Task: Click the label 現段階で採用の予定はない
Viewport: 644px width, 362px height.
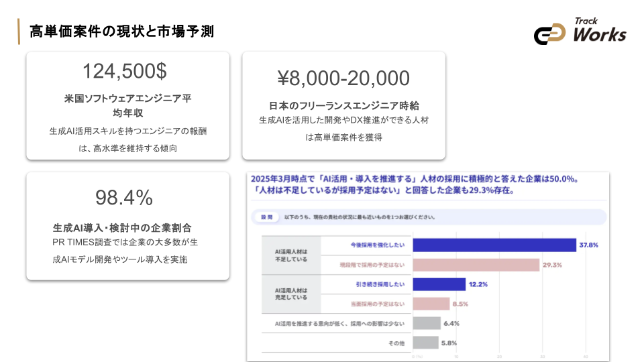Action: pyautogui.click(x=372, y=265)
